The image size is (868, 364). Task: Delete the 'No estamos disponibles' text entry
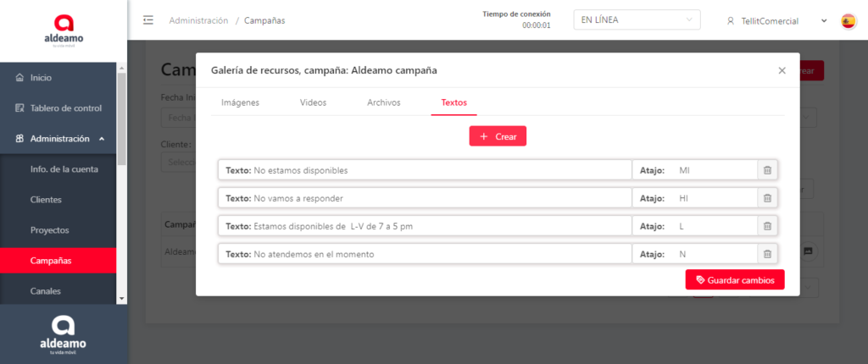click(x=767, y=170)
